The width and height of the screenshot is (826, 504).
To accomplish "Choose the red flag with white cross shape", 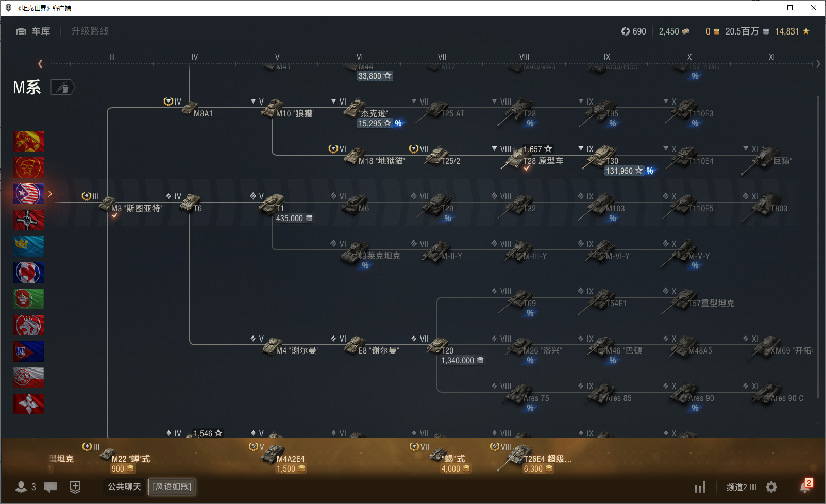I will (28, 404).
